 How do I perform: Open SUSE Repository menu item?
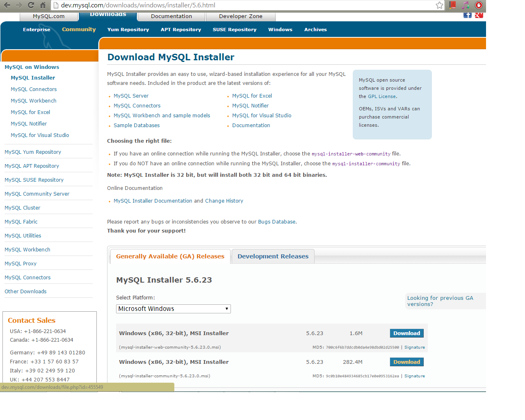pos(235,30)
